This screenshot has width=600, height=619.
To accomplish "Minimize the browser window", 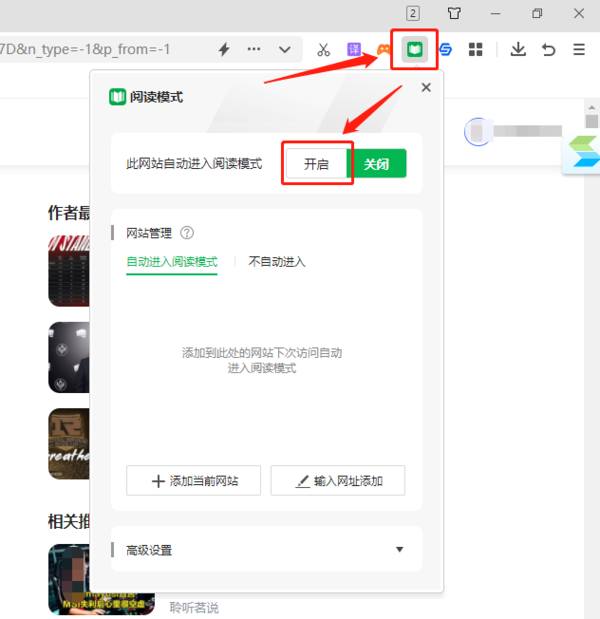I will [495, 13].
